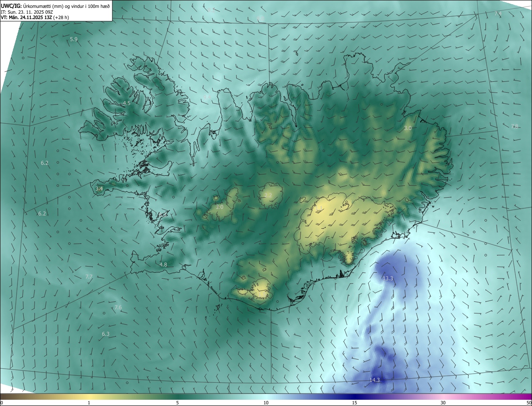Pick the dark navy band of the colour scale
Image resolution: width=532 pixels, height=406 pixels.
coord(355,396)
